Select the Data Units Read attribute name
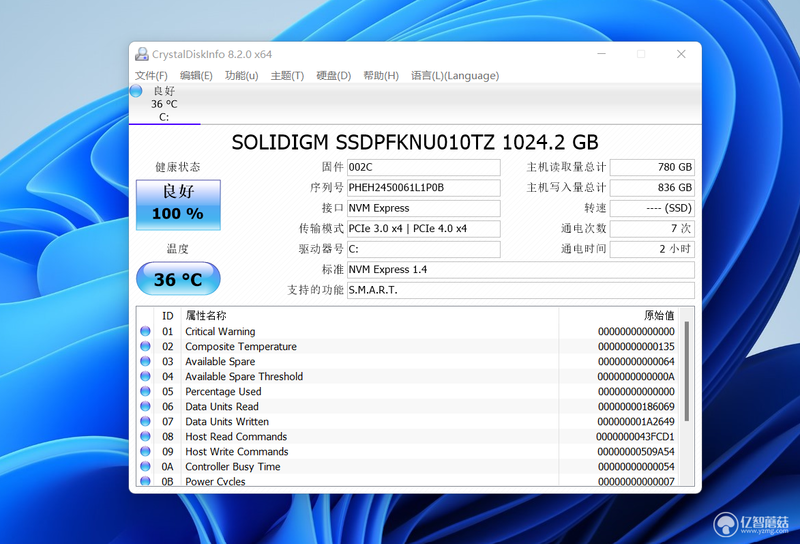 point(222,407)
